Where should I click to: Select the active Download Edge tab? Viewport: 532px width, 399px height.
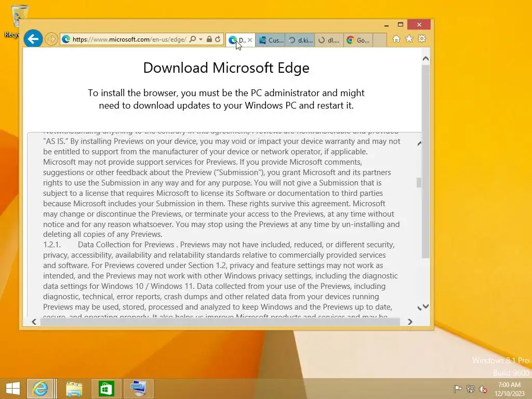(x=240, y=40)
